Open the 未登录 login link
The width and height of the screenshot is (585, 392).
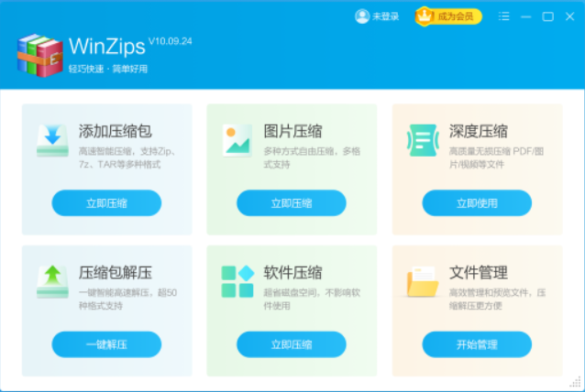[385, 16]
